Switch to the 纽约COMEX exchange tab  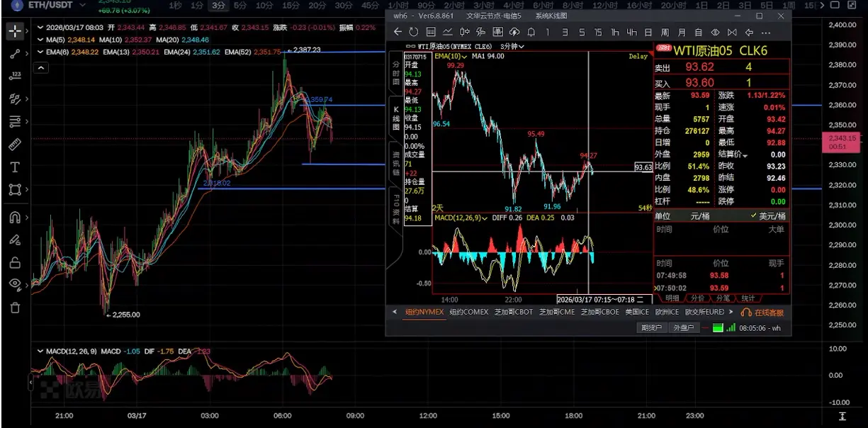click(468, 312)
